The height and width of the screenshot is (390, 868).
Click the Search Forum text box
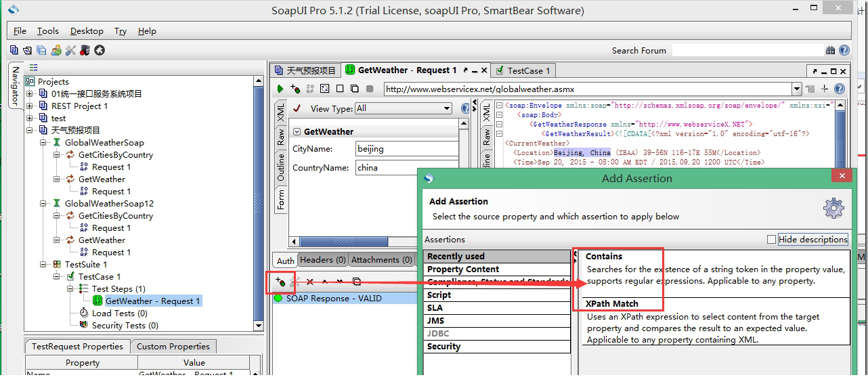click(x=747, y=50)
